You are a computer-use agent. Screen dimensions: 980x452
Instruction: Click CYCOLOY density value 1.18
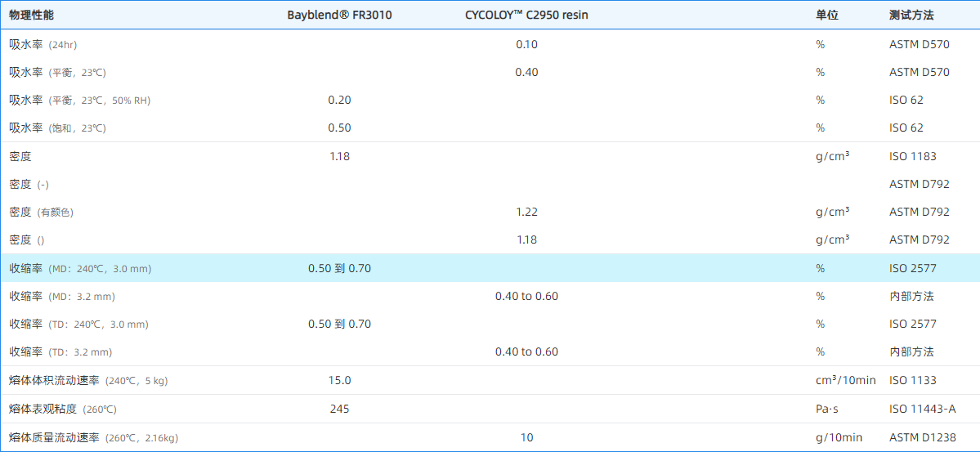pos(526,239)
